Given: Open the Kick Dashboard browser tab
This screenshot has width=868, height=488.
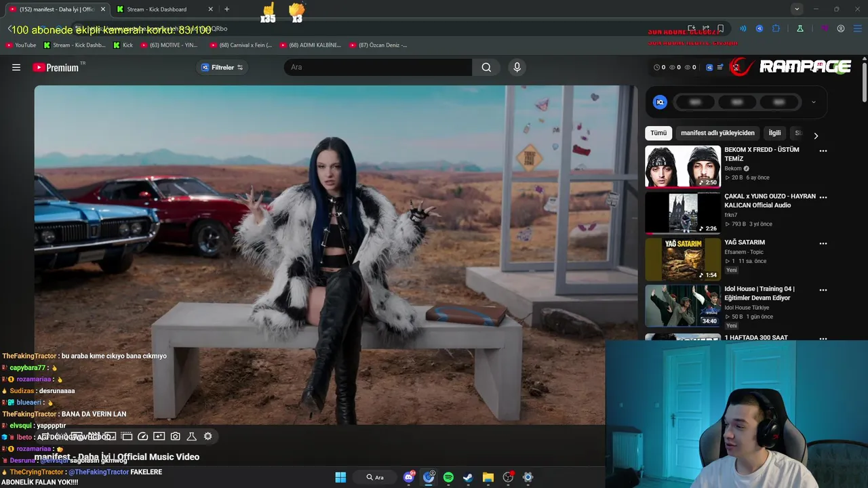Looking at the screenshot, I should pos(165,9).
